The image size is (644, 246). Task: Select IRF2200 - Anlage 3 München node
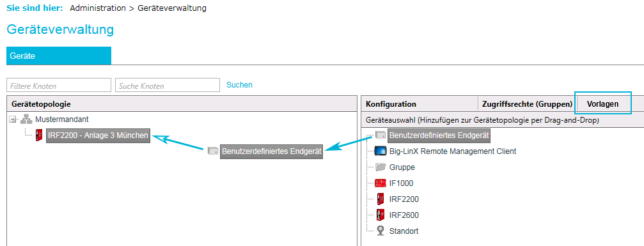(98, 135)
